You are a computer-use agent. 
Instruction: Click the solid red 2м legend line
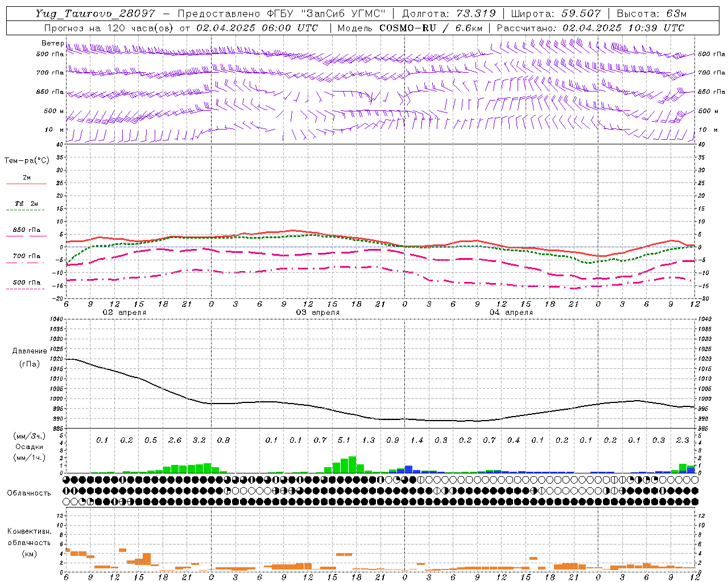[26, 184]
